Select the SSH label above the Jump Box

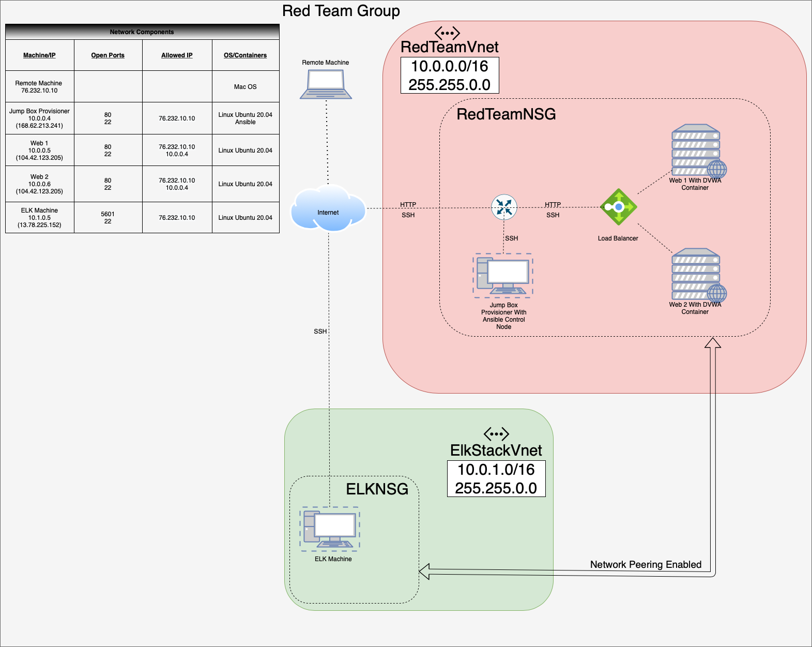point(512,238)
